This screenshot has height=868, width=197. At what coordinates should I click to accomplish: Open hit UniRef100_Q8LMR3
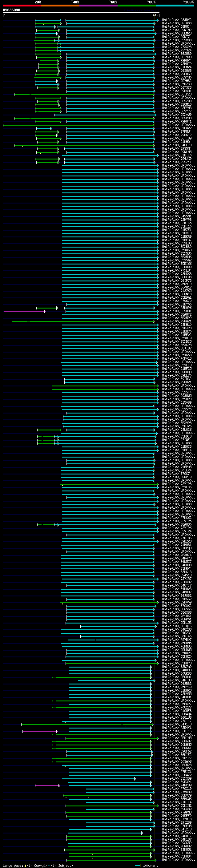177,33
